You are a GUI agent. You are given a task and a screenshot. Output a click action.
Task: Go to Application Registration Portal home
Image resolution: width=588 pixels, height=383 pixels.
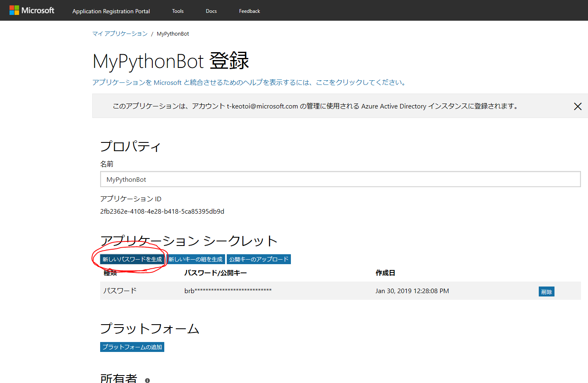[x=111, y=11]
